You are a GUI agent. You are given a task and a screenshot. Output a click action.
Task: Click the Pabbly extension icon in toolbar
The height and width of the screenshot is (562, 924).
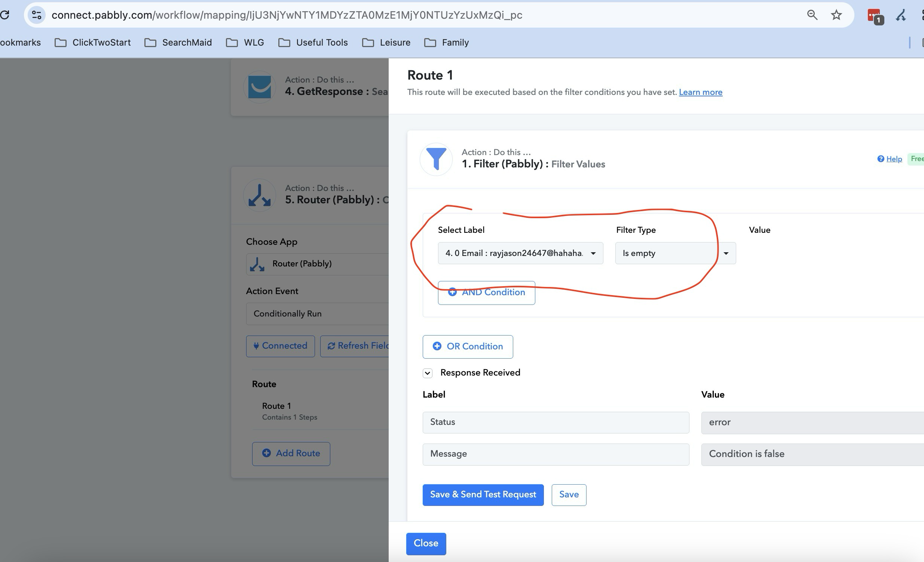coord(901,15)
